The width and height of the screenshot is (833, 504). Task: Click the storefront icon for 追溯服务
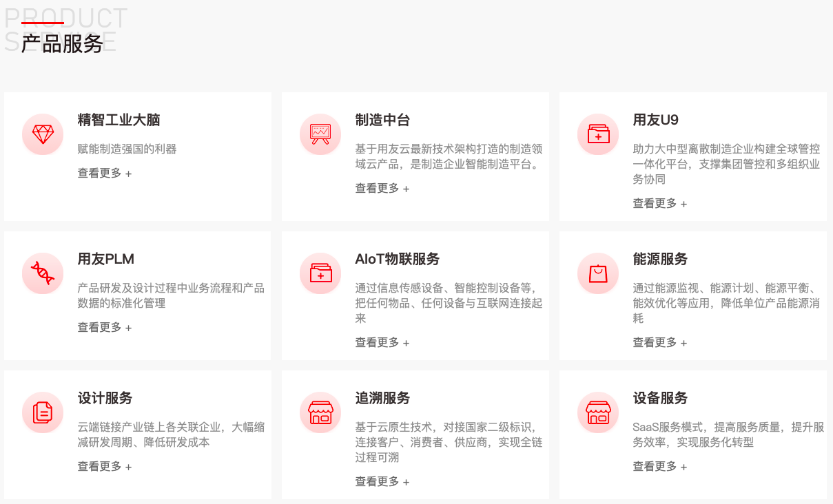pyautogui.click(x=320, y=412)
